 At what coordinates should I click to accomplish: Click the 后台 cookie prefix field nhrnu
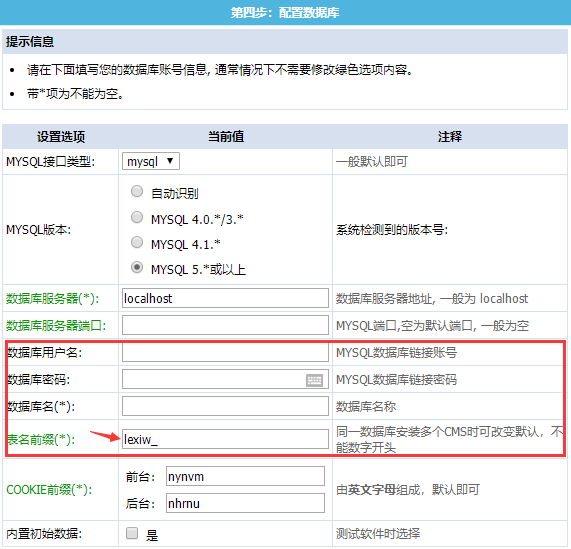(245, 503)
